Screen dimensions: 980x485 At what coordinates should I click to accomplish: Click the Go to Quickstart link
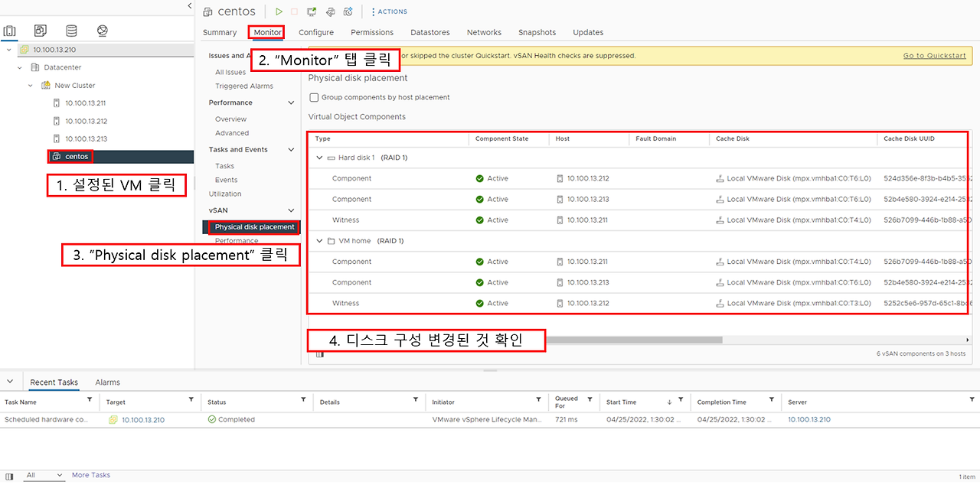(x=935, y=56)
